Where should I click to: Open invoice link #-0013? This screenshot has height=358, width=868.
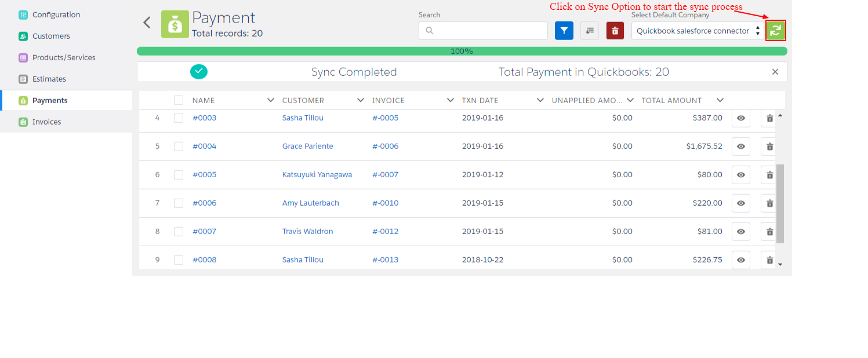[386, 260]
